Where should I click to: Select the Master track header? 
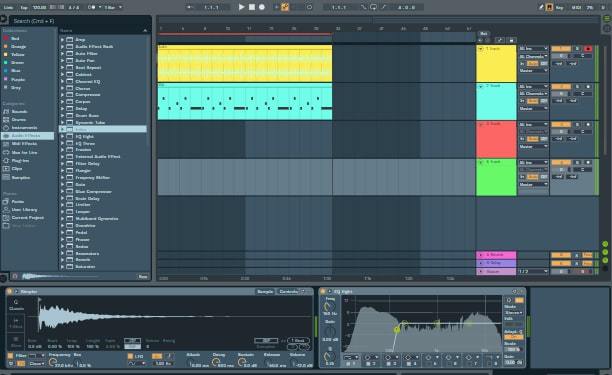496,271
